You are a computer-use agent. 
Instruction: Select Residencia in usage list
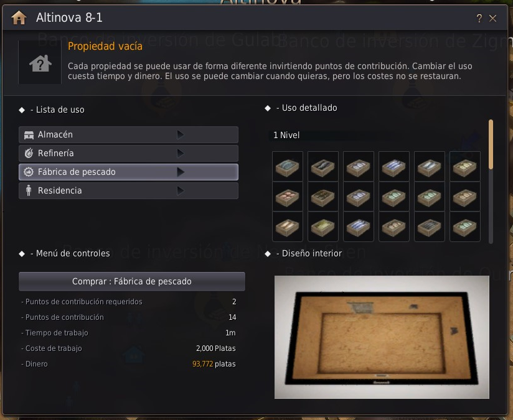pos(128,190)
